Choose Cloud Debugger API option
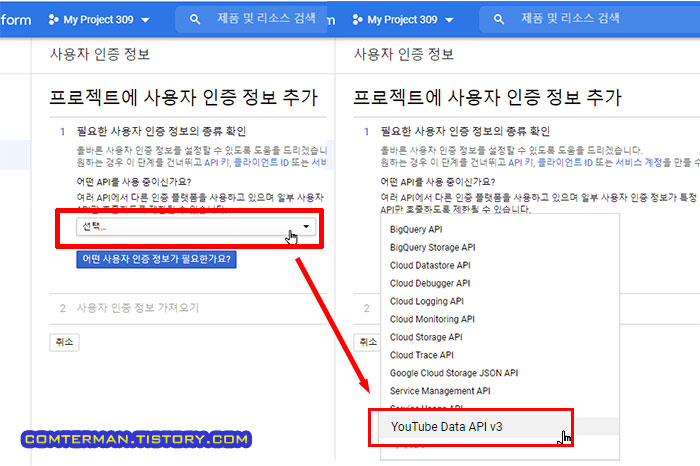 click(x=500, y=283)
